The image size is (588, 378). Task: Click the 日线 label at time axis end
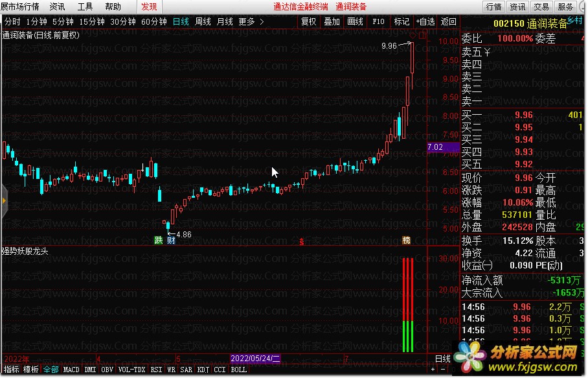pos(443,359)
